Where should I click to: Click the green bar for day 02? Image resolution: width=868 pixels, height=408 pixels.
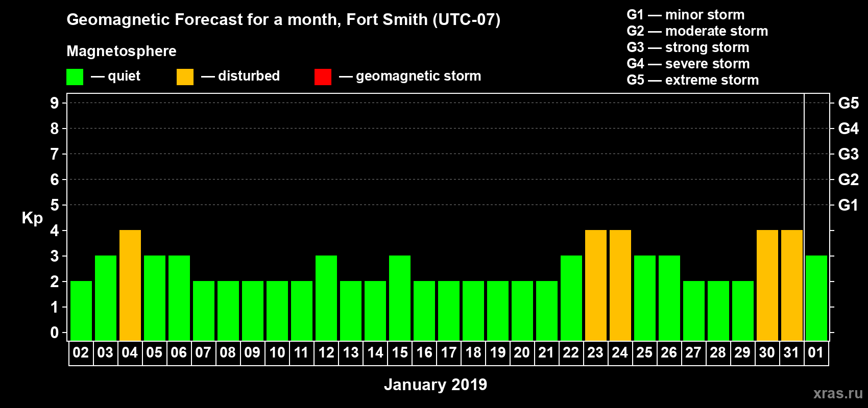point(81,311)
